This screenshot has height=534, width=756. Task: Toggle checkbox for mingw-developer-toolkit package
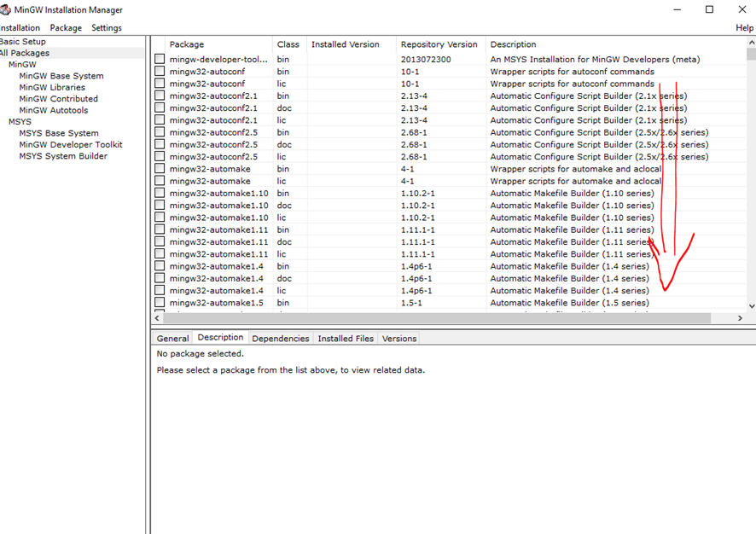pos(160,60)
